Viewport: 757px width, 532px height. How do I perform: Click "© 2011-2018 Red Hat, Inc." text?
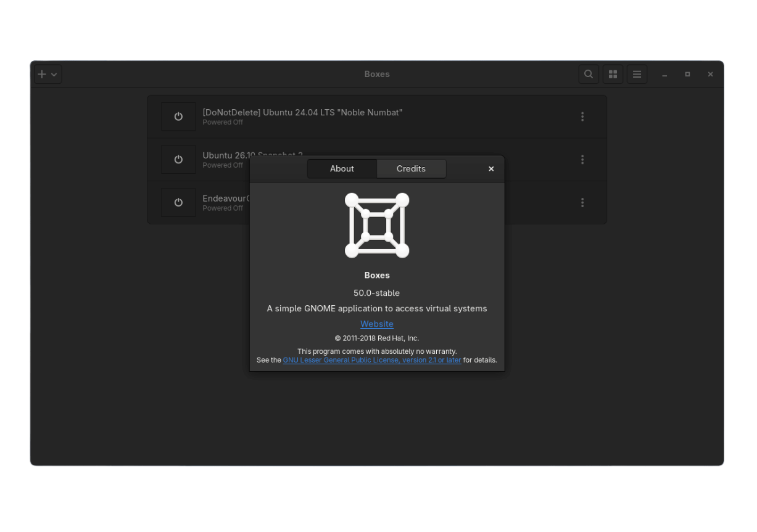point(377,338)
